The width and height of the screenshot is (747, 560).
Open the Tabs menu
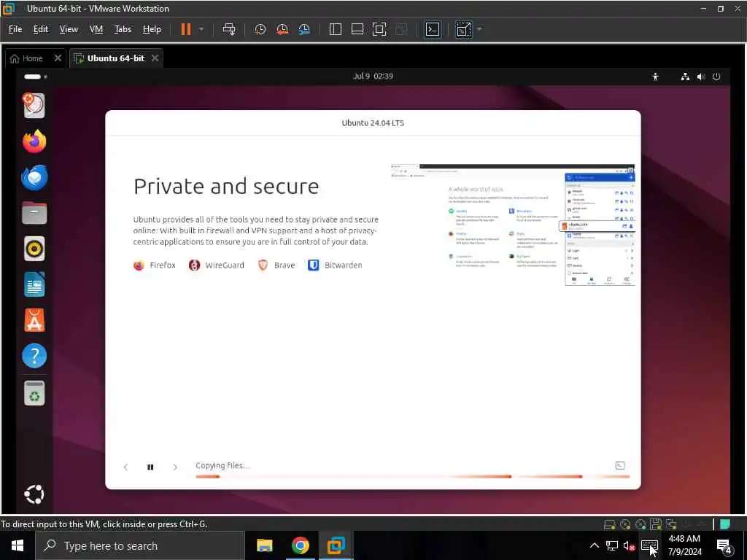(123, 29)
